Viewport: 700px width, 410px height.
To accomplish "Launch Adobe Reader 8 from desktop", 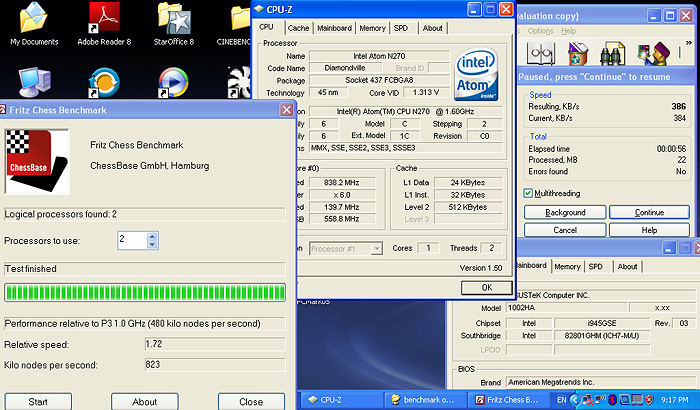I will click(x=104, y=25).
